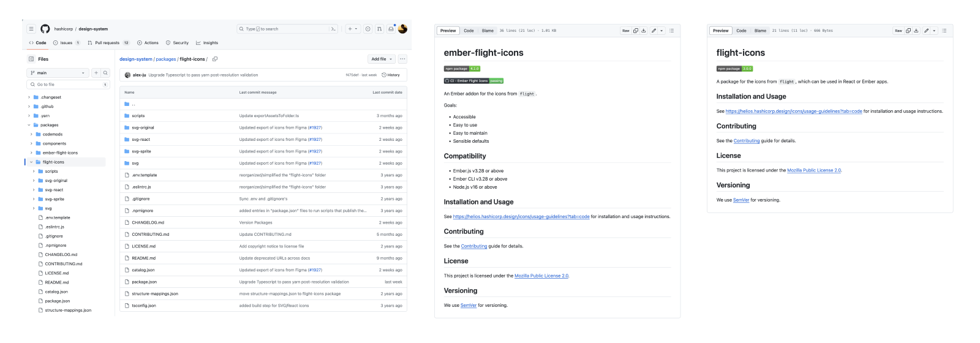Collapse the flight-icons folder in tree

31,162
